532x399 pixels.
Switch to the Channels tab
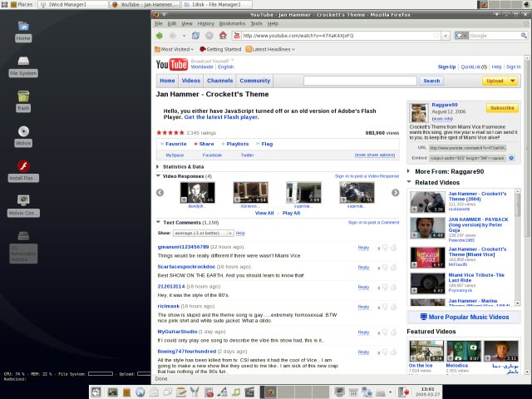219,81
